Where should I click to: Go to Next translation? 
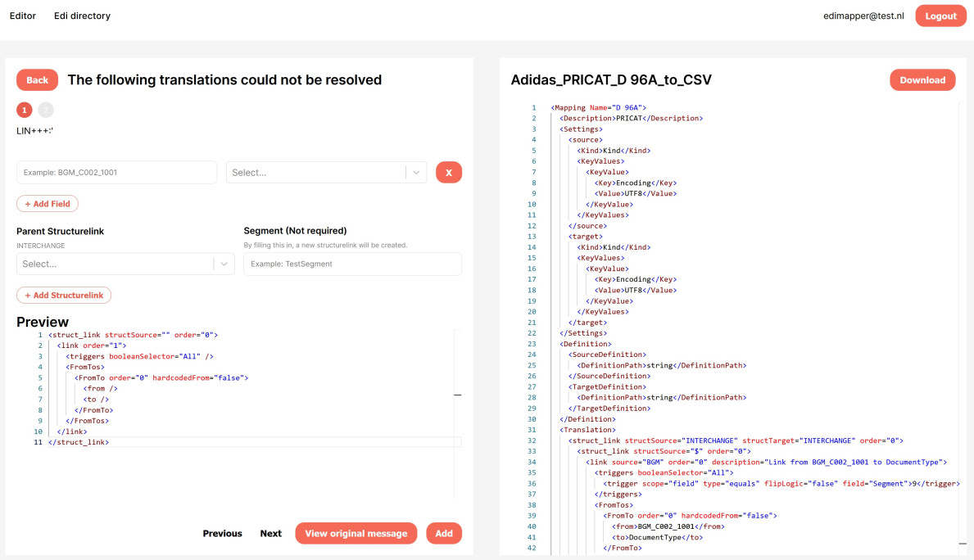(x=270, y=534)
